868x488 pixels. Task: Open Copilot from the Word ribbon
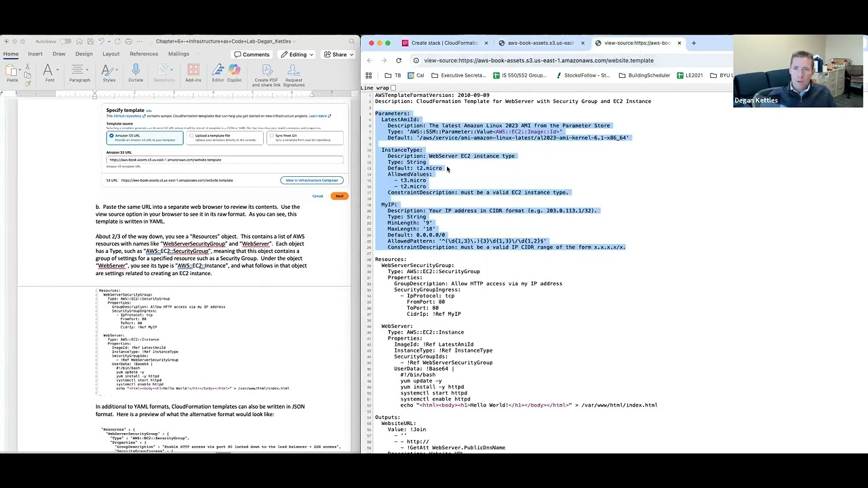point(234,70)
